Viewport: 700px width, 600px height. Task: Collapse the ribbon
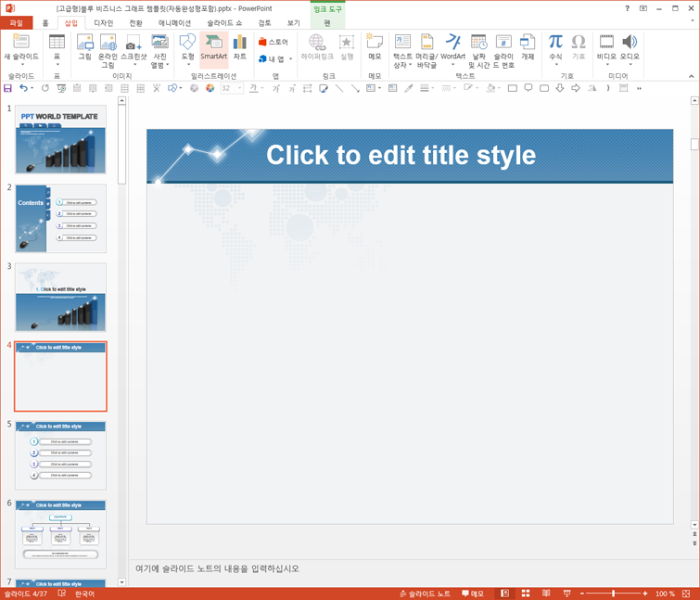[x=691, y=76]
